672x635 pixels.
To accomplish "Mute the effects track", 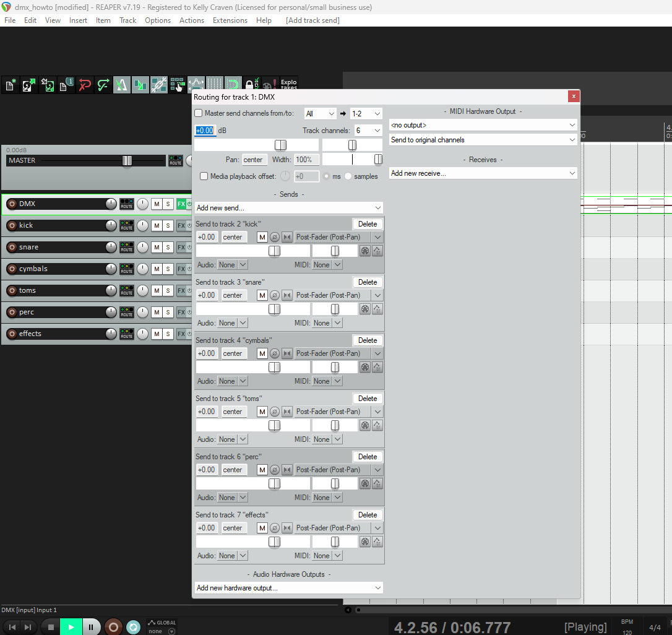I will (157, 334).
